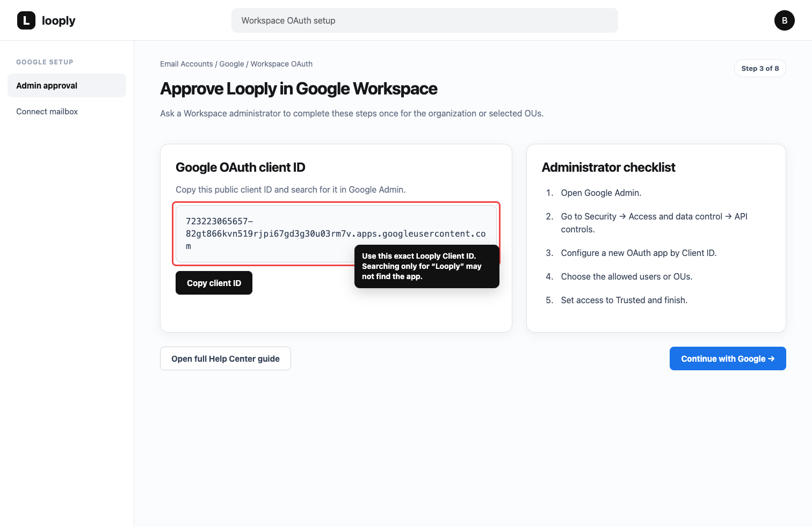
Task: Open the user avatar B menu
Action: (x=784, y=20)
